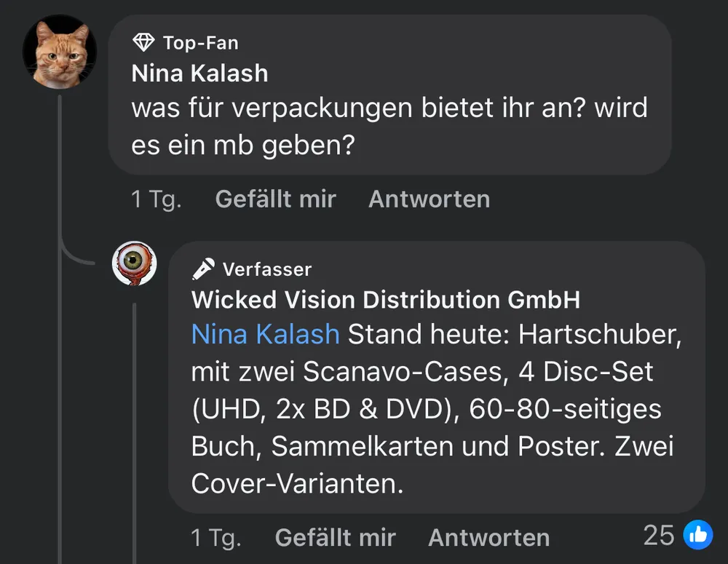This screenshot has height=564, width=728.
Task: Open Nina Kalash's profile from the comment author name
Action: point(199,74)
